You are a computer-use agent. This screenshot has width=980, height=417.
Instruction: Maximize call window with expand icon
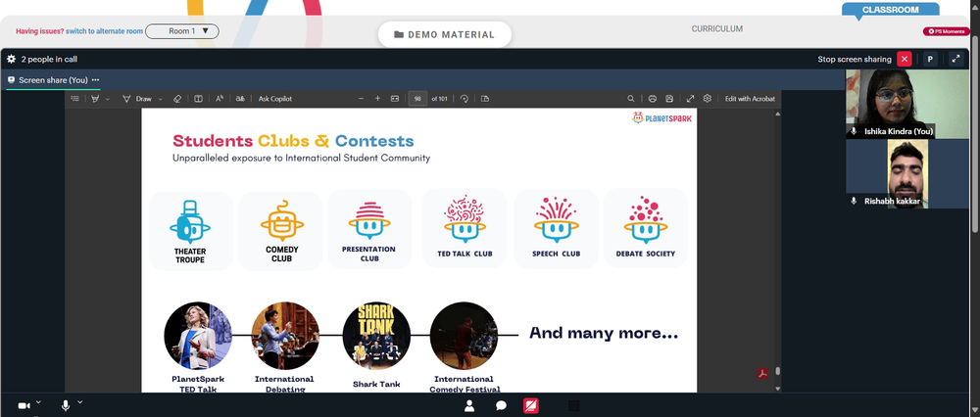tap(955, 60)
